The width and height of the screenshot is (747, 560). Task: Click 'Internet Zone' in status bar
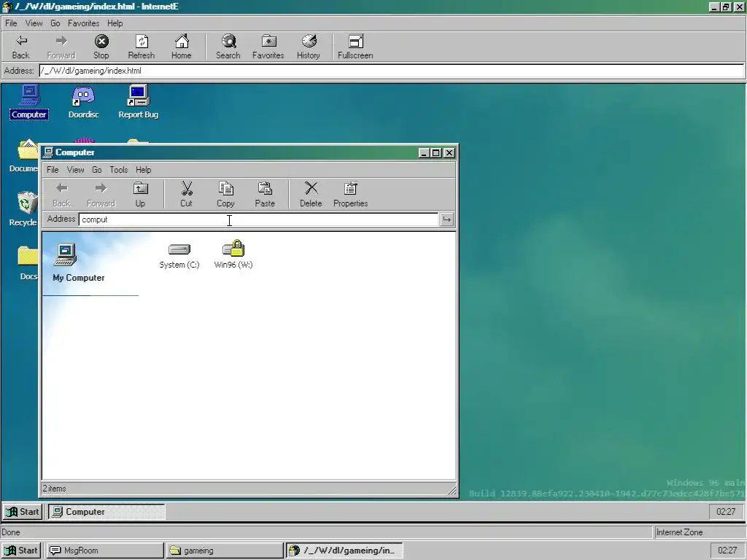tap(679, 532)
